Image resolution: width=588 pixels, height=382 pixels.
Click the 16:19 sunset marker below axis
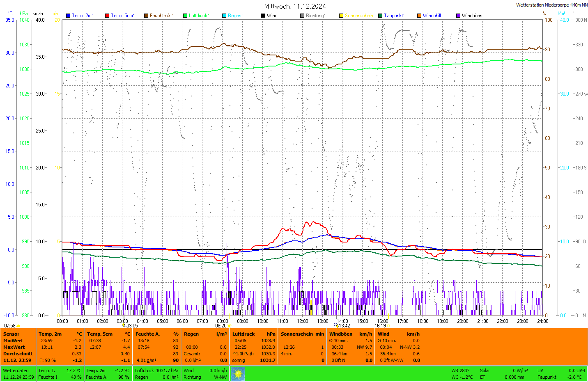[381, 326]
